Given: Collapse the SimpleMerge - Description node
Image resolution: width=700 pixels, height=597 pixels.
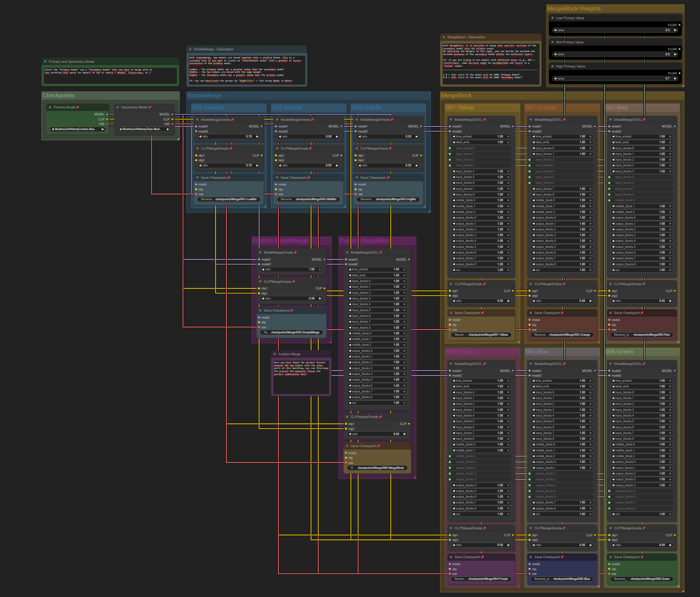Looking at the screenshot, I should pos(190,49).
